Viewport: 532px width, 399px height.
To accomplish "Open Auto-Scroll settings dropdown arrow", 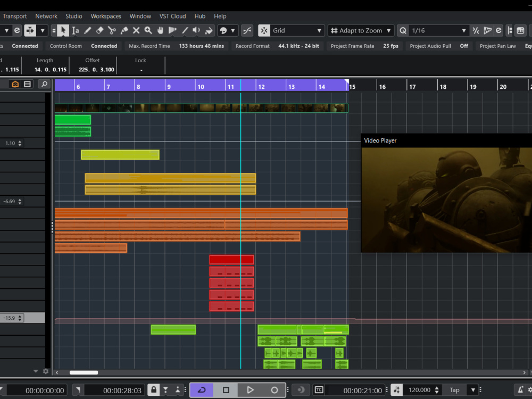I will tap(43, 30).
